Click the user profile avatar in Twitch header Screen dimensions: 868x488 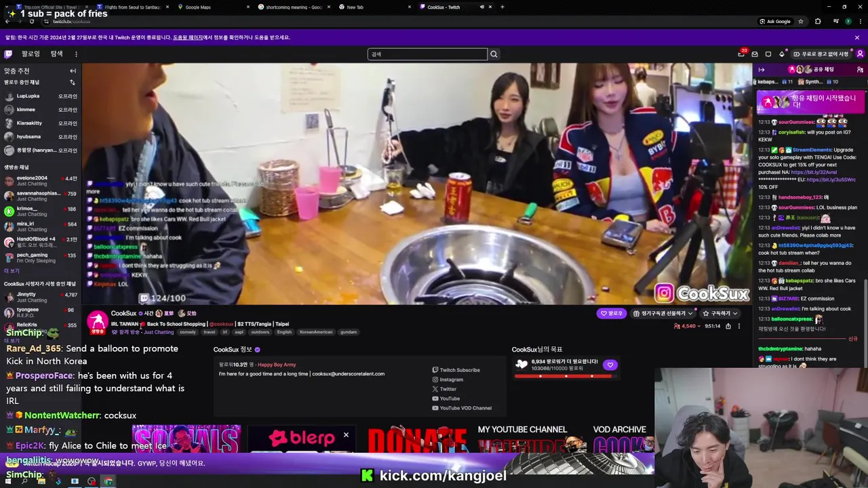(x=861, y=54)
